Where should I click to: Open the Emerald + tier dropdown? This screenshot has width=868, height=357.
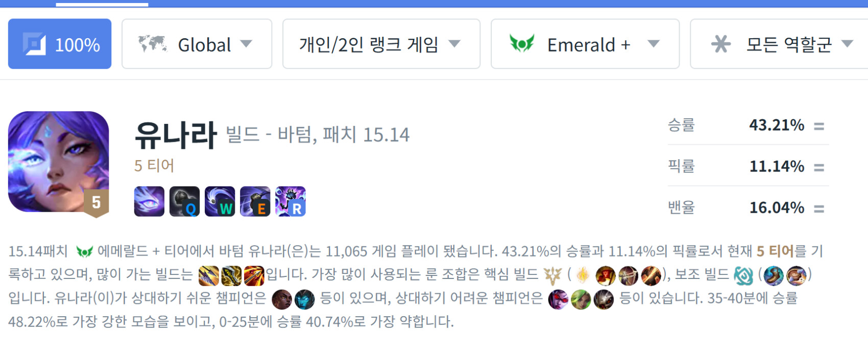point(585,44)
